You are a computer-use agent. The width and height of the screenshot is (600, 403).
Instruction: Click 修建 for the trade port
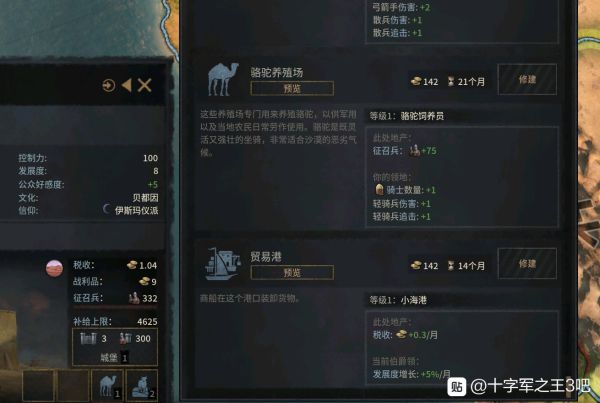coord(527,263)
